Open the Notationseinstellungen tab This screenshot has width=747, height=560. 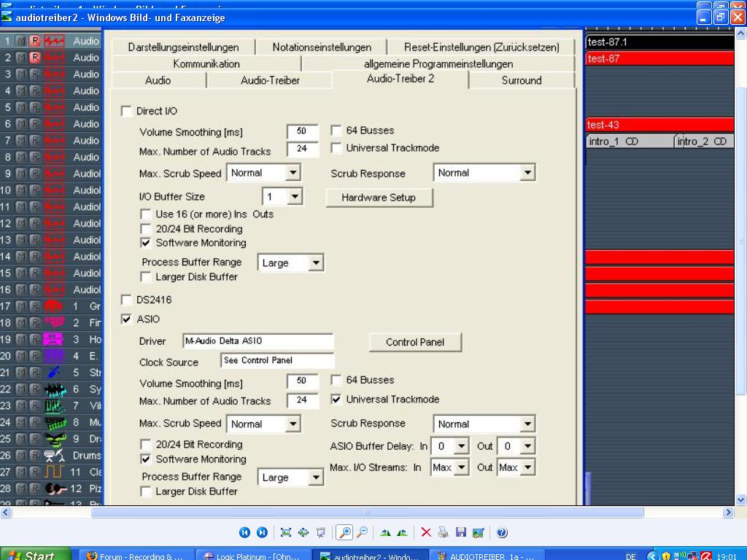(x=322, y=47)
